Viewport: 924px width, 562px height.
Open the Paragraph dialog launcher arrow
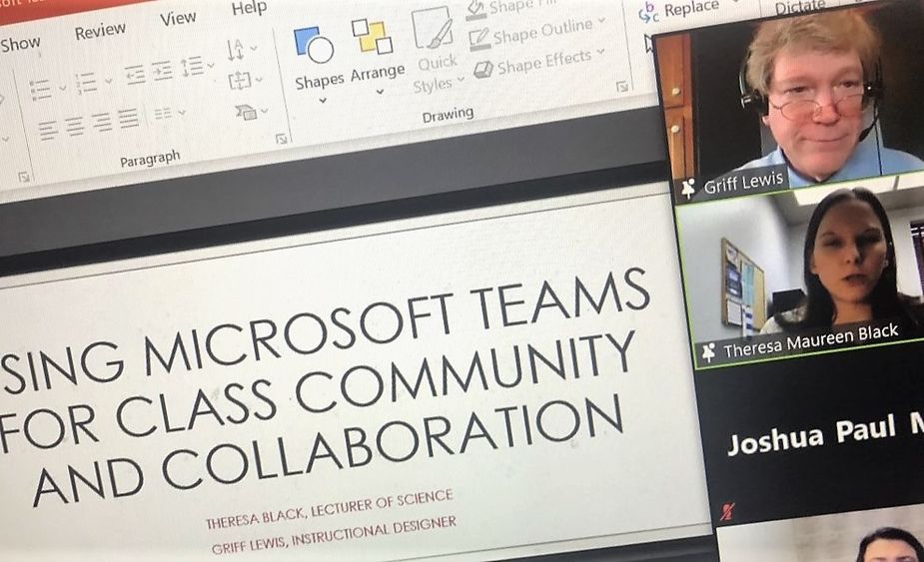point(282,139)
